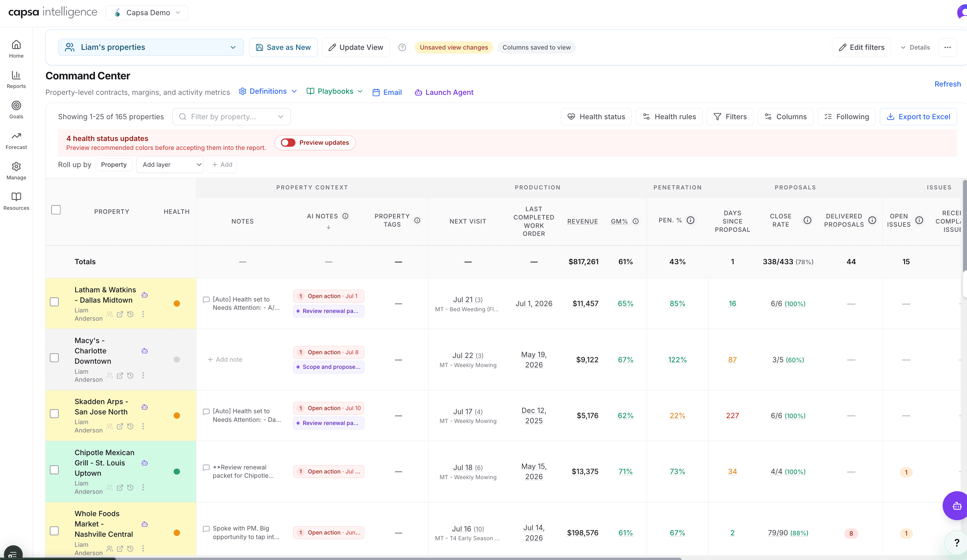
Task: Open Manage settings in the sidebar
Action: click(16, 171)
